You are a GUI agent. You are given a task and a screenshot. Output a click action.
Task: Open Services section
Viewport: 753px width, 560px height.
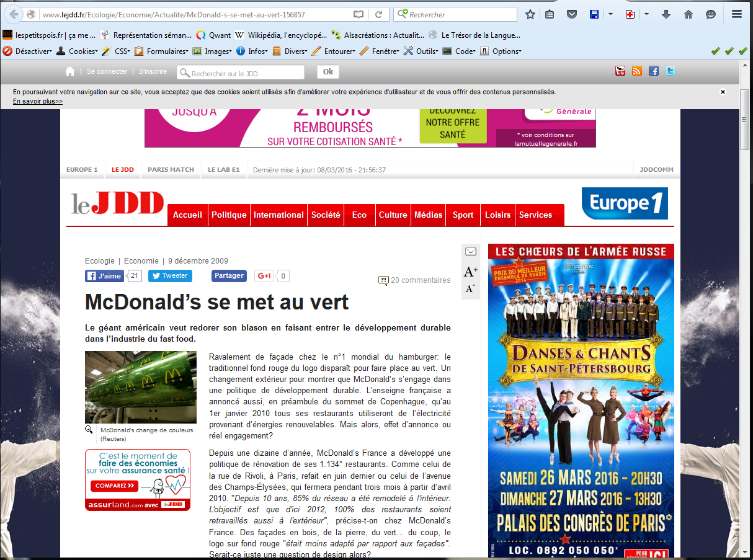pos(535,215)
